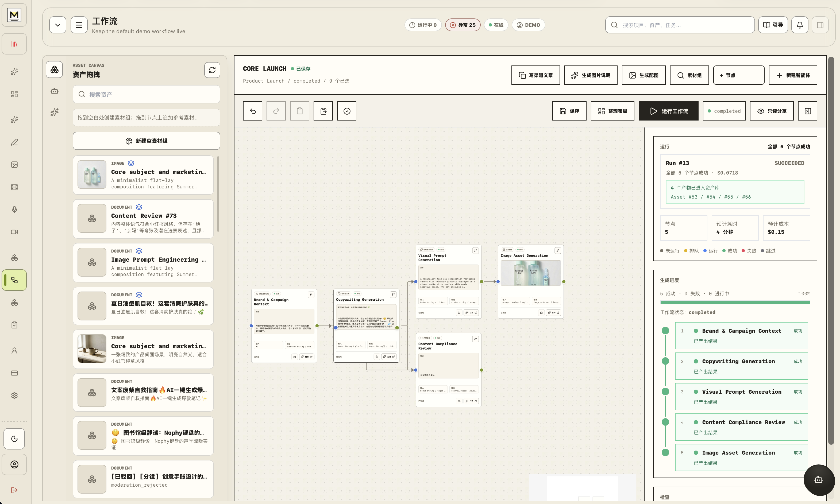Viewport: 840px width, 504px height.
Task: Click the green 生成进度 progress bar
Action: tap(735, 302)
